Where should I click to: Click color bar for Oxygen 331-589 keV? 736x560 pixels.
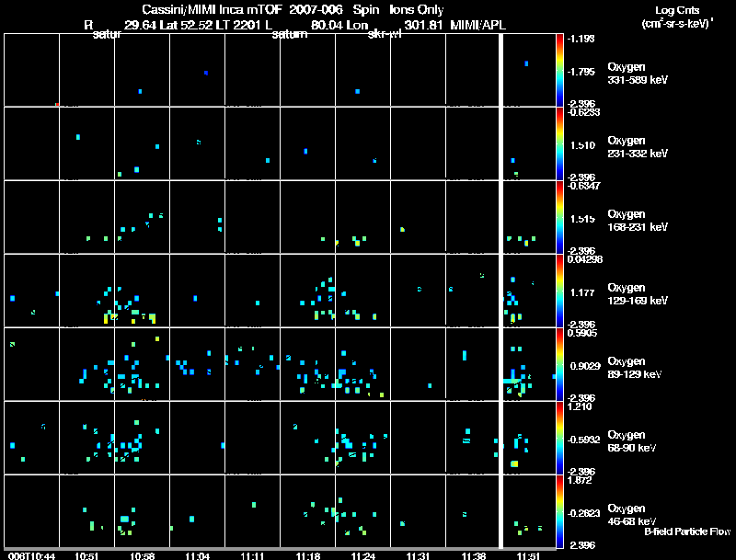pos(559,70)
